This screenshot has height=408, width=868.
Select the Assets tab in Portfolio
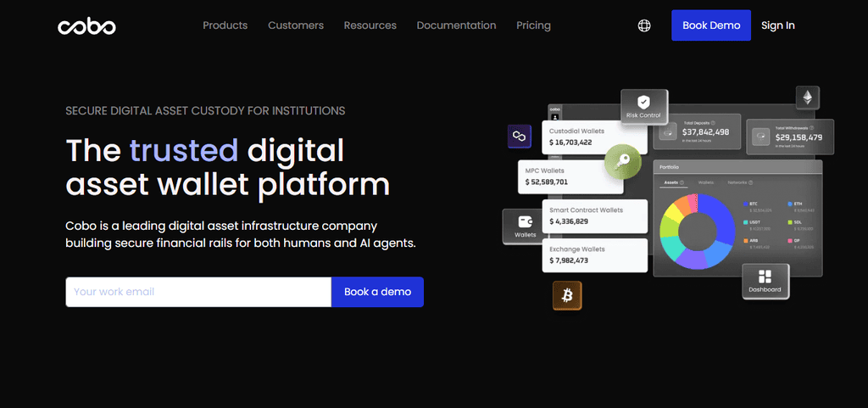pos(674,182)
